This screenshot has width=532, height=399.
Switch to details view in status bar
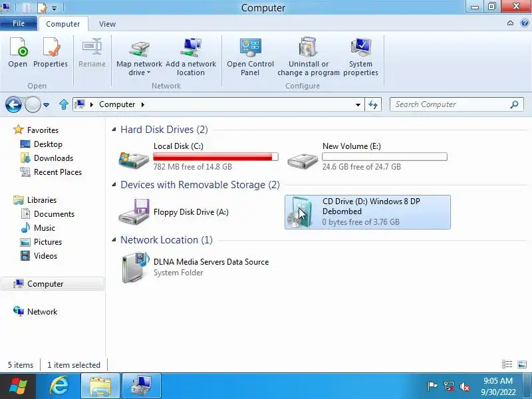click(507, 364)
